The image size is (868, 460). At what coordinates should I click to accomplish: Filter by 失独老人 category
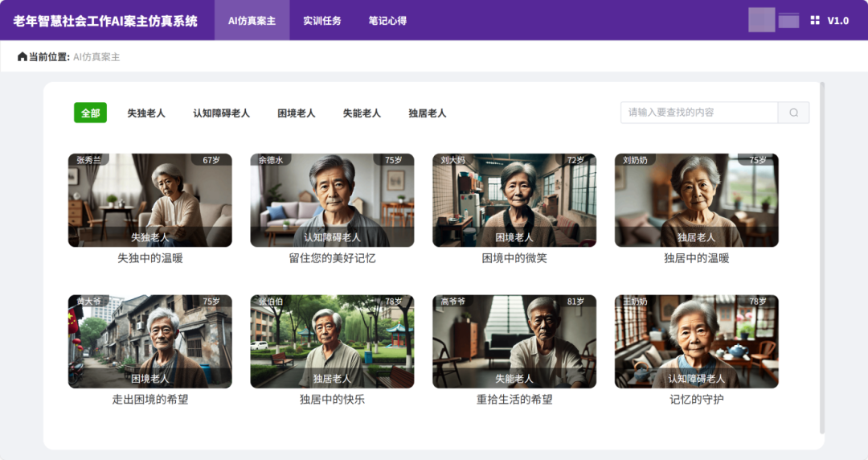146,113
